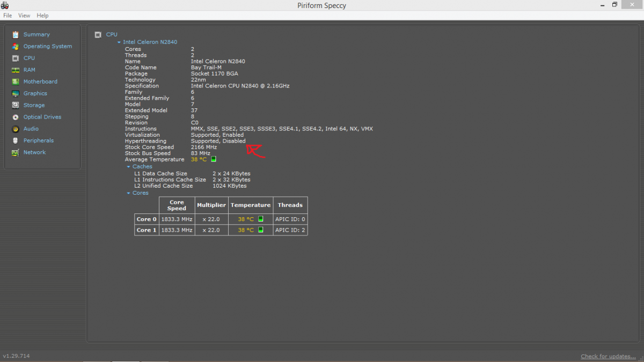Click the 'Piriform Speccy' window title
Viewport: 644px width, 362px height.
pos(322,5)
